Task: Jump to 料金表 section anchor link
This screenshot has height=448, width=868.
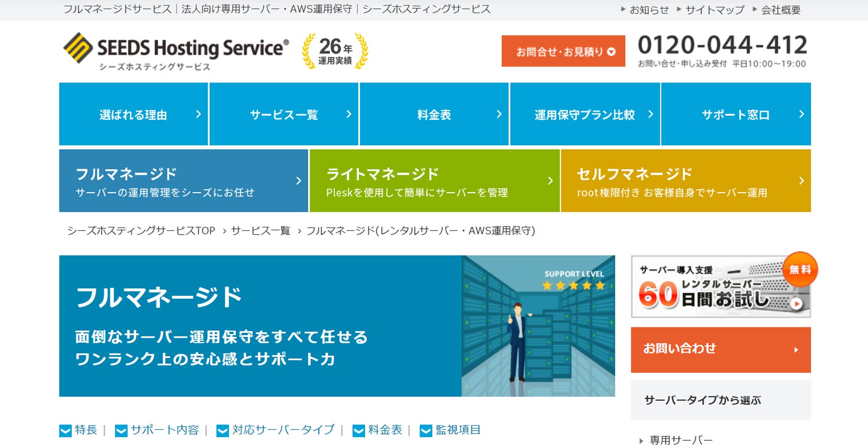Action: 385,430
